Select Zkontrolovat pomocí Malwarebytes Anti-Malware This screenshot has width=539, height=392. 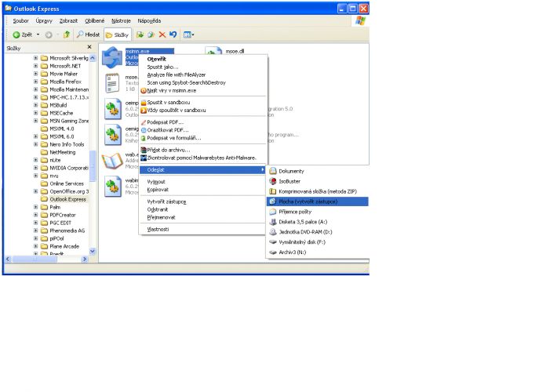[203, 158]
